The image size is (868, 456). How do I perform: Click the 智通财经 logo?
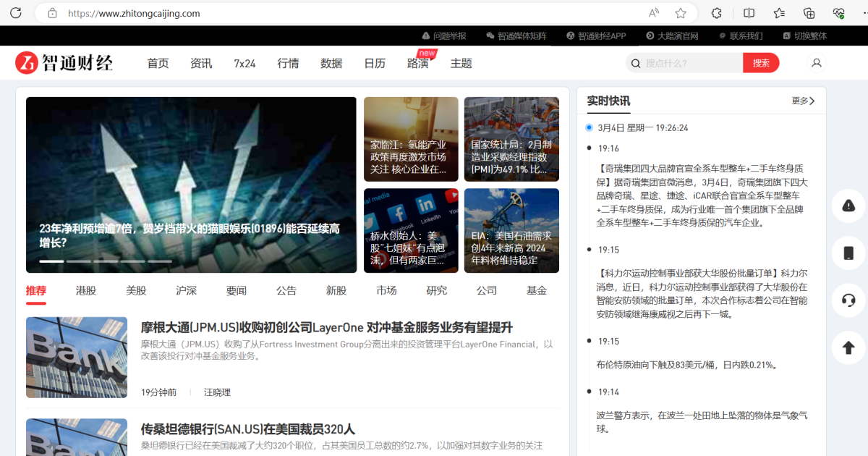[64, 63]
